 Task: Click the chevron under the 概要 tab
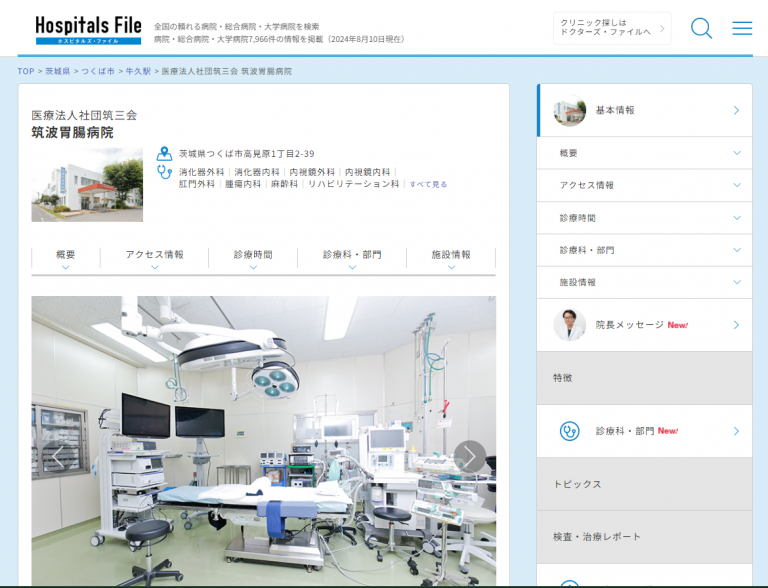click(66, 268)
